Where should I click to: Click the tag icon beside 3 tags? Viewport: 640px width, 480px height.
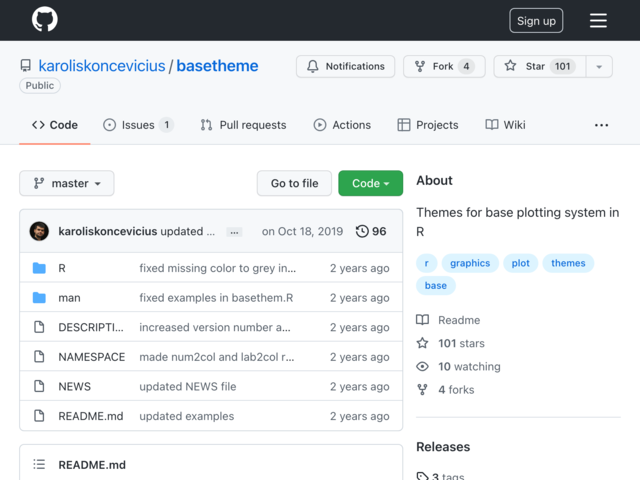[422, 476]
